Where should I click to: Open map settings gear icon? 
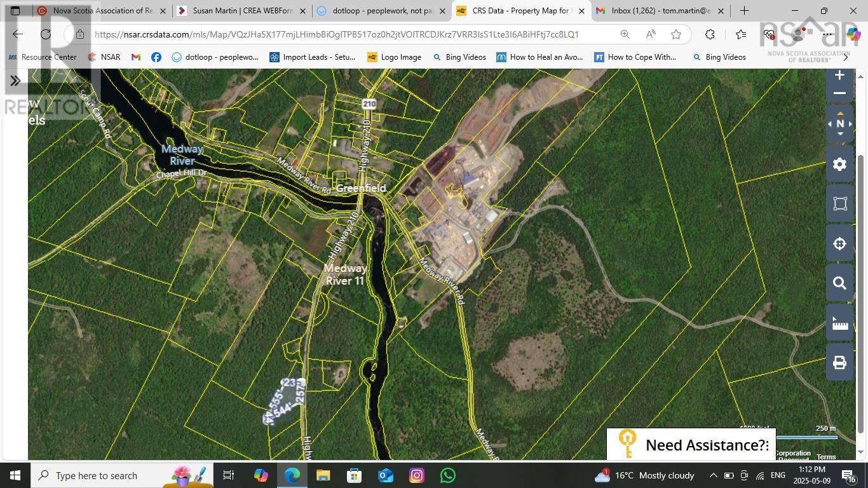(x=839, y=165)
